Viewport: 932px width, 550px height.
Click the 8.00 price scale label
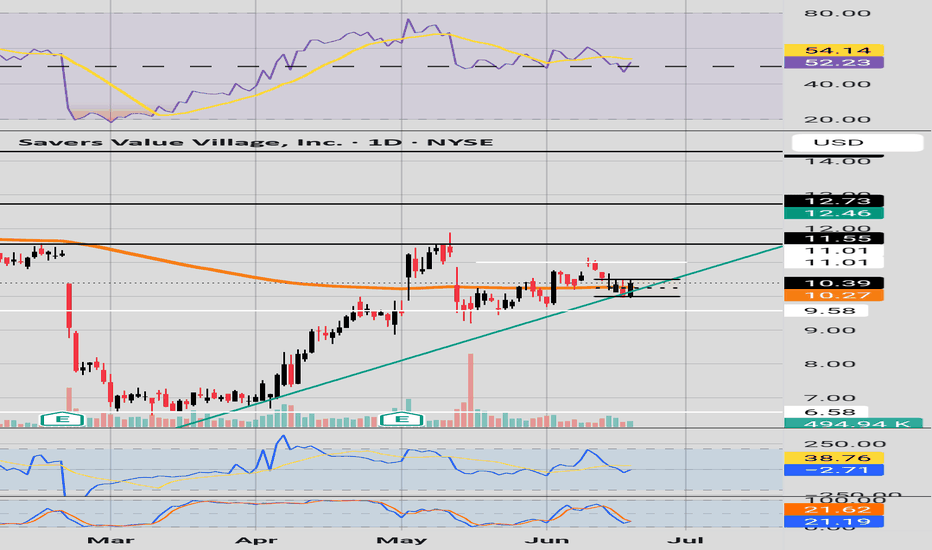[830, 364]
